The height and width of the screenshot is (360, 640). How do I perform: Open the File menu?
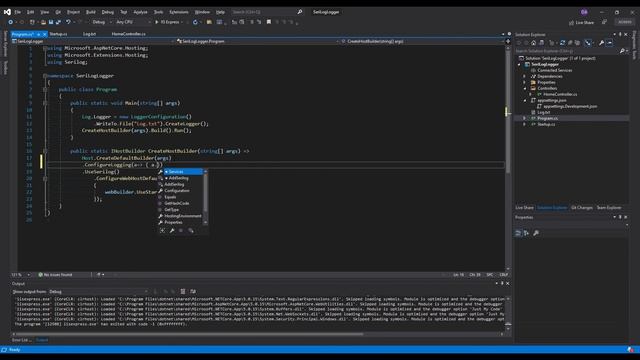tap(18, 12)
